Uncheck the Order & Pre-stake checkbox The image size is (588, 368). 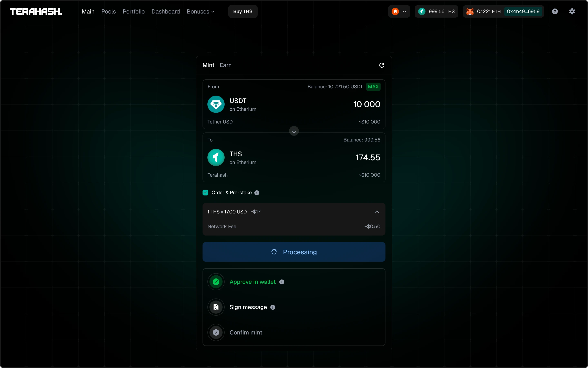[205, 193]
